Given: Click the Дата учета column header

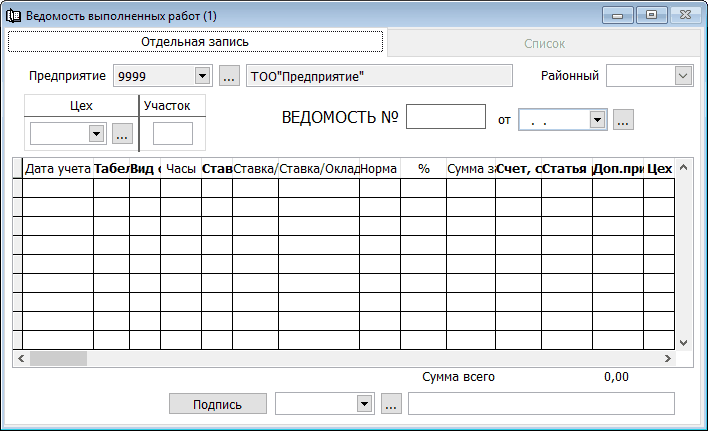Looking at the screenshot, I should pyautogui.click(x=58, y=169).
